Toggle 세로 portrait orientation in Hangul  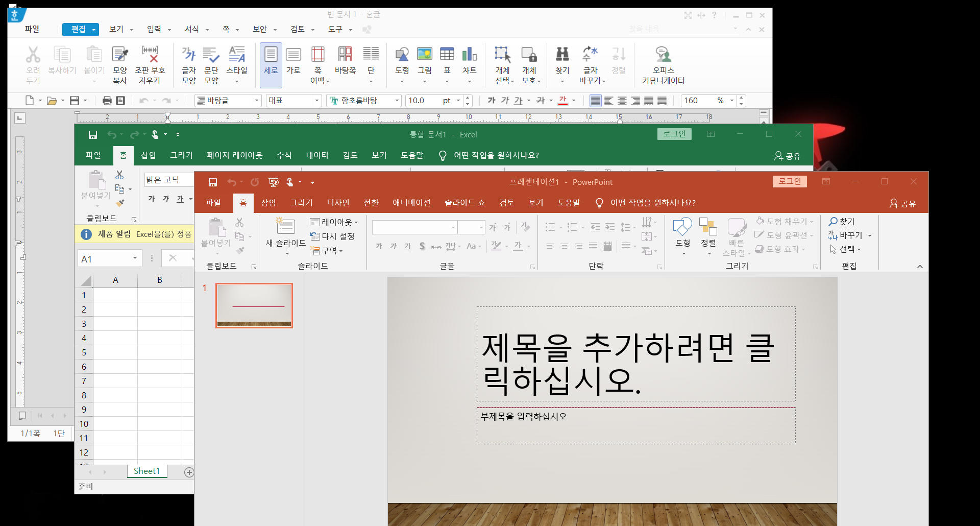pos(271,65)
